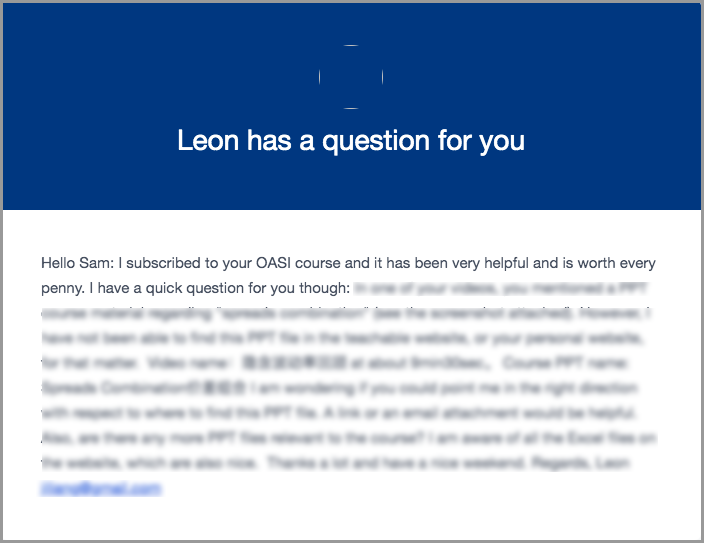The width and height of the screenshot is (704, 543).
Task: Click the top dash of the logo placeholder
Action: 351,45
